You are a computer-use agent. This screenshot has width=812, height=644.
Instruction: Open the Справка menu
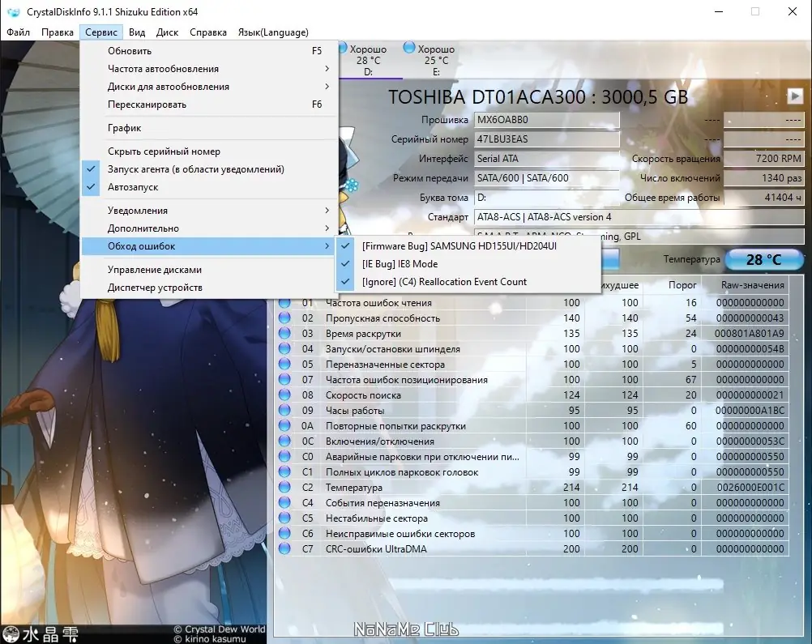(208, 32)
